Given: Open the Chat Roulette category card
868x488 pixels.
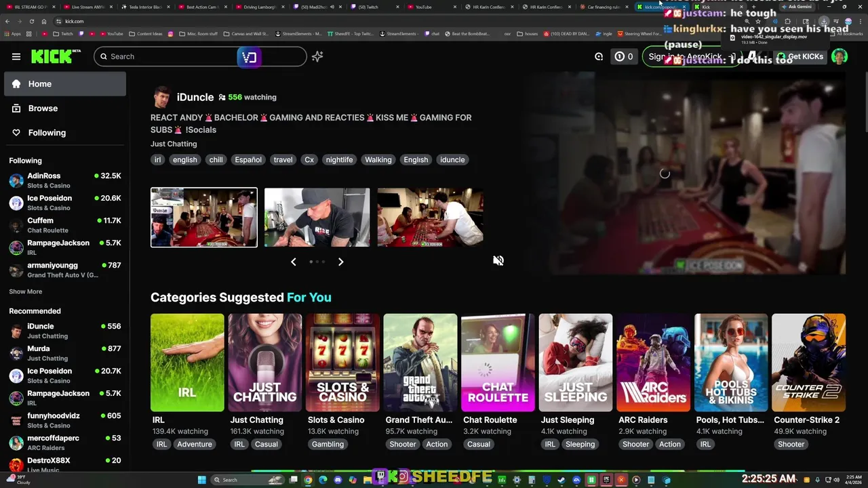Looking at the screenshot, I should [x=498, y=363].
